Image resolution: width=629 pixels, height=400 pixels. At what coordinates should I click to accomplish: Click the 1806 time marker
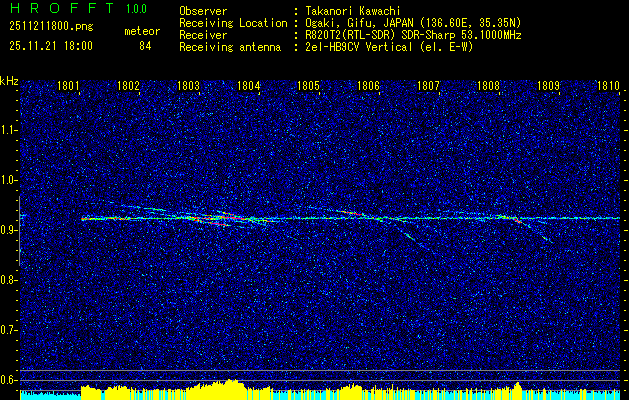coord(368,85)
